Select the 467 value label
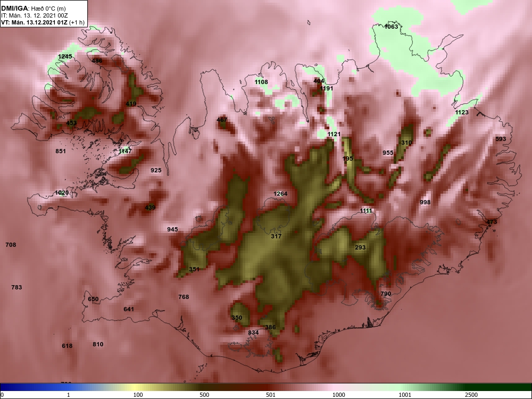 222,119
